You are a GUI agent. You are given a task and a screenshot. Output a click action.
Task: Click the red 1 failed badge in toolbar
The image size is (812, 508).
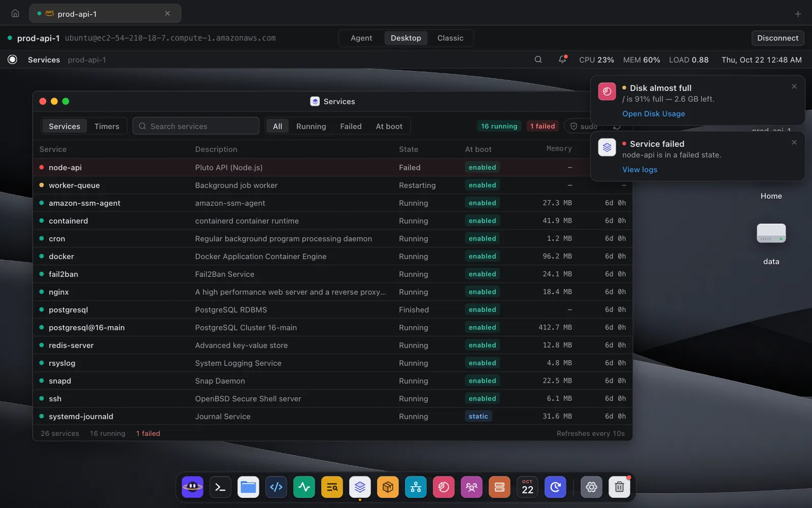tap(543, 126)
